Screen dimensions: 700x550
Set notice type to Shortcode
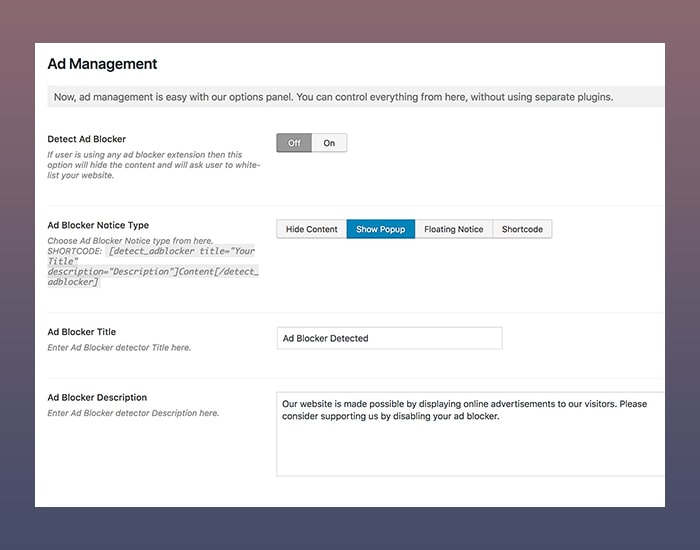522,229
